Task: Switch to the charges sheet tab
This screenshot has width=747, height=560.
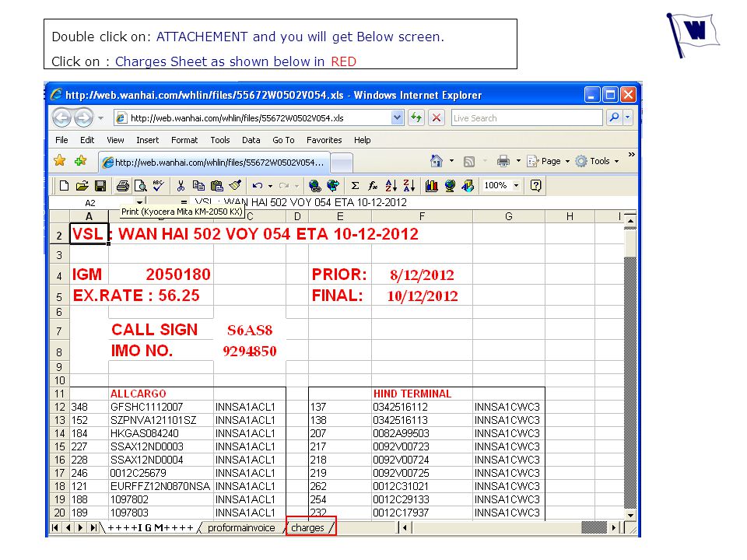Action: [x=310, y=527]
